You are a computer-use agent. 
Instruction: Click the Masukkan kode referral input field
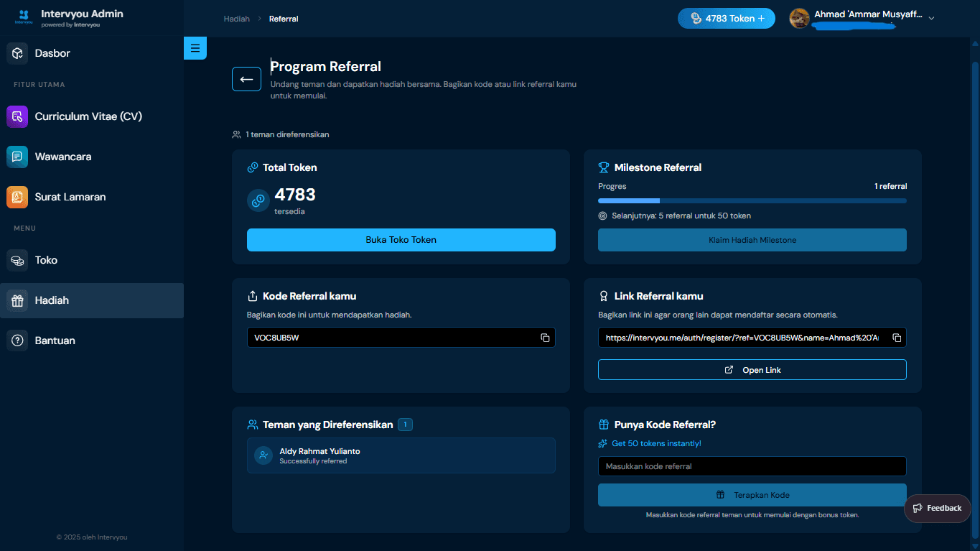tap(752, 466)
